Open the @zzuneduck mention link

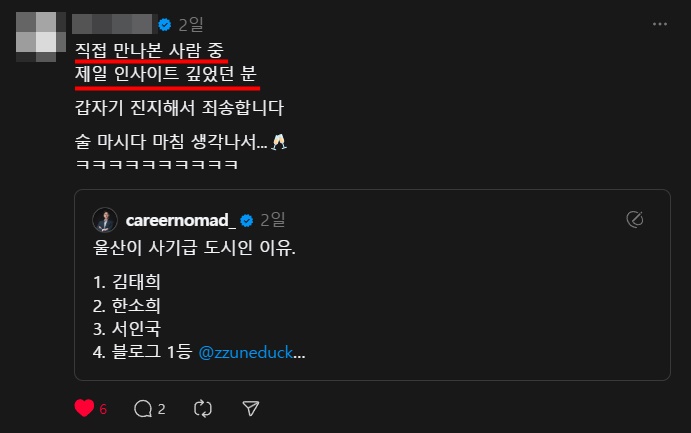[x=245, y=352]
